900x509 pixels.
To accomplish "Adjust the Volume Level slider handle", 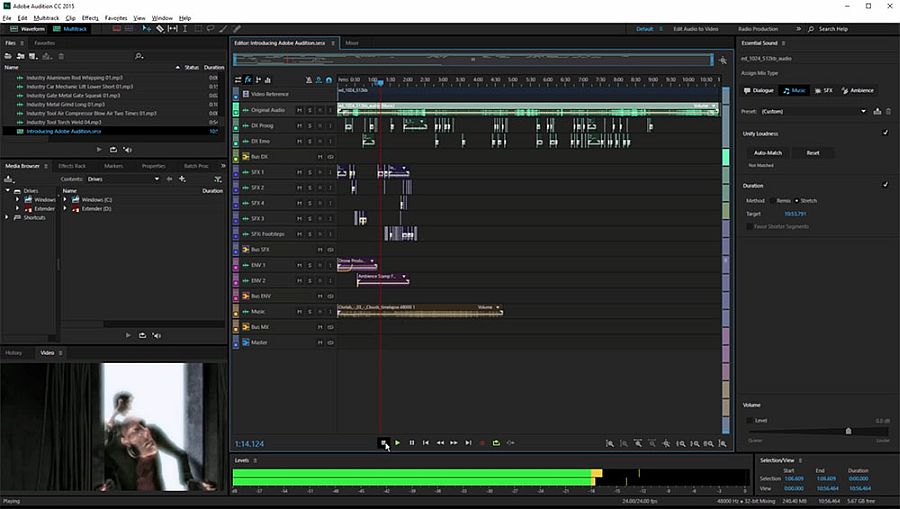I will [x=848, y=431].
